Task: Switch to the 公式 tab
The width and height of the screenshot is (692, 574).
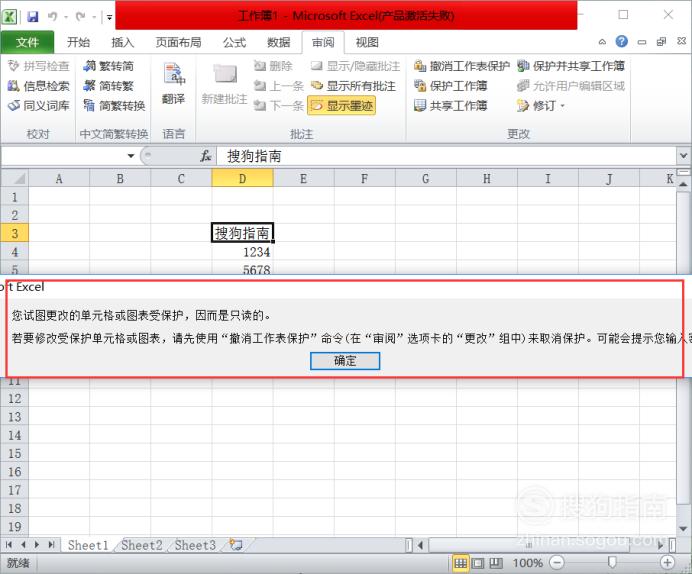Action: [234, 42]
